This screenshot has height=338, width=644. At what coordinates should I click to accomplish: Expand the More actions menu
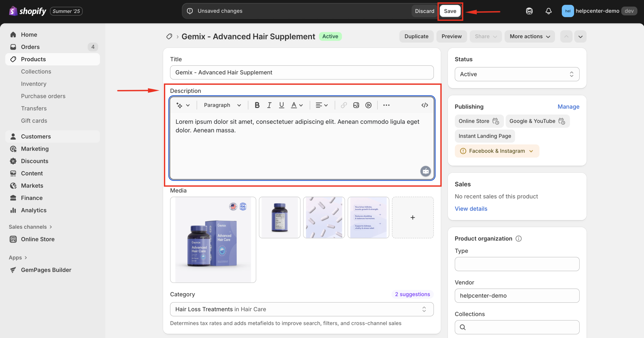click(530, 37)
